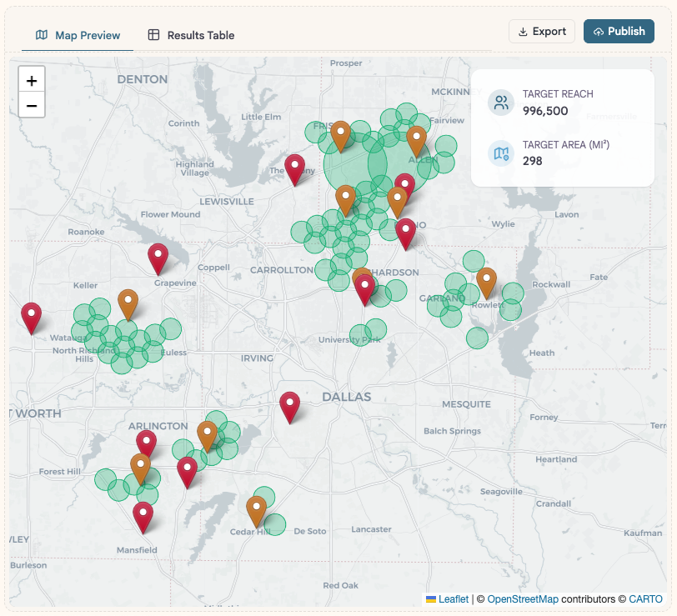This screenshot has height=616, width=677.
Task: Open the Map Preview tab
Action: (78, 35)
